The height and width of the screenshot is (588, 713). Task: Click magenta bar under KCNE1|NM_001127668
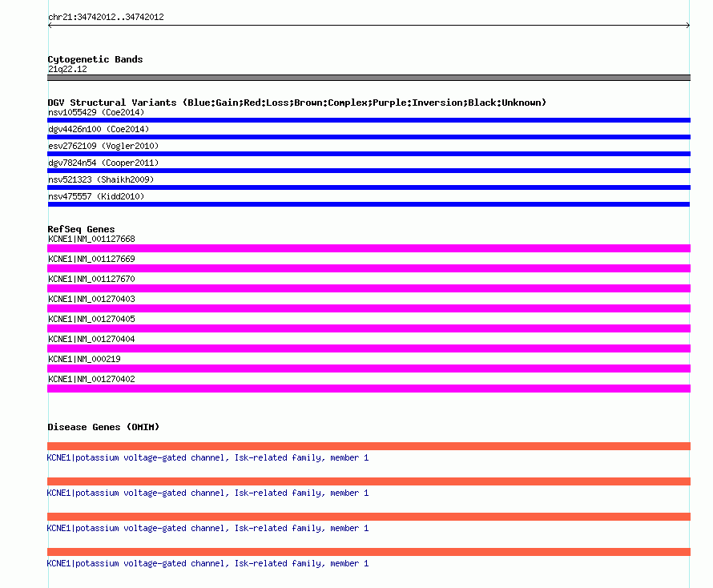point(369,248)
